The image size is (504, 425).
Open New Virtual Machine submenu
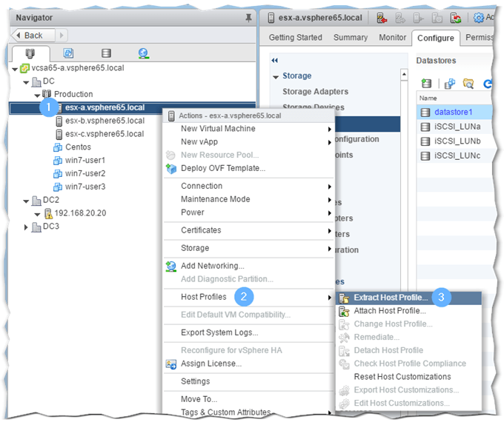click(x=249, y=129)
